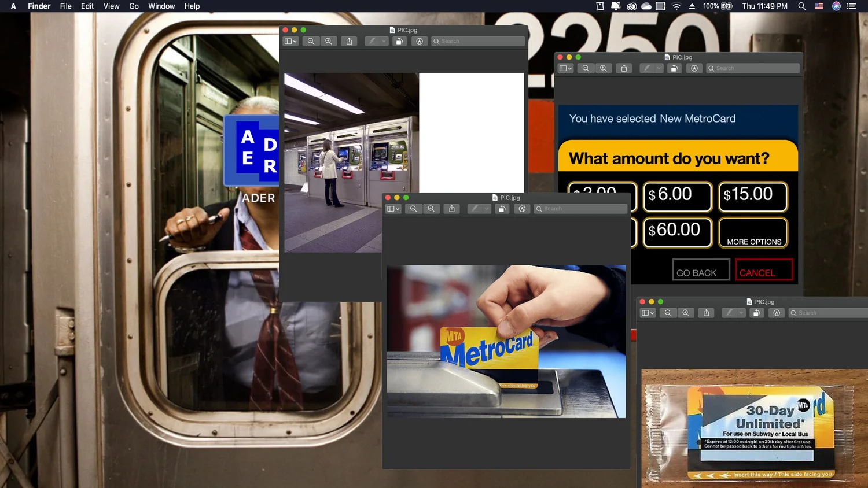Click the Search field in 30-Day Unlimited card window
868x488 pixels.
coord(829,313)
